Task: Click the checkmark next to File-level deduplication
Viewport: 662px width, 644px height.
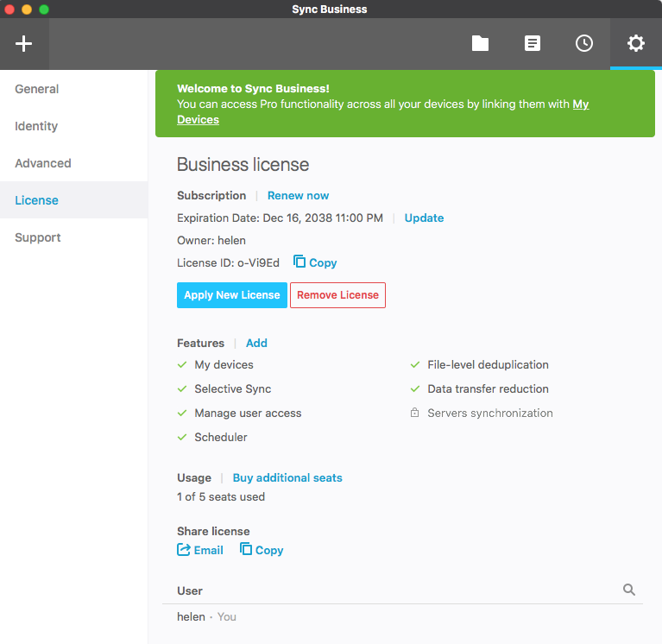Action: (x=415, y=364)
